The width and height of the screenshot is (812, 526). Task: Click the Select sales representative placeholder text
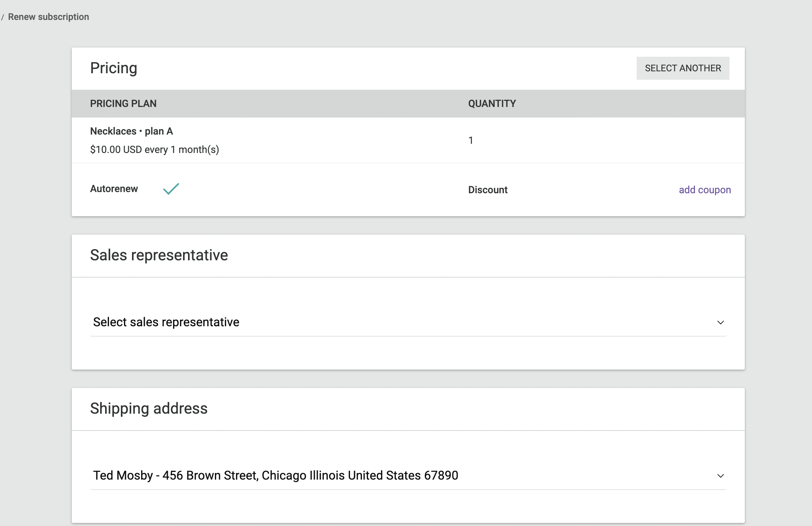pos(166,322)
